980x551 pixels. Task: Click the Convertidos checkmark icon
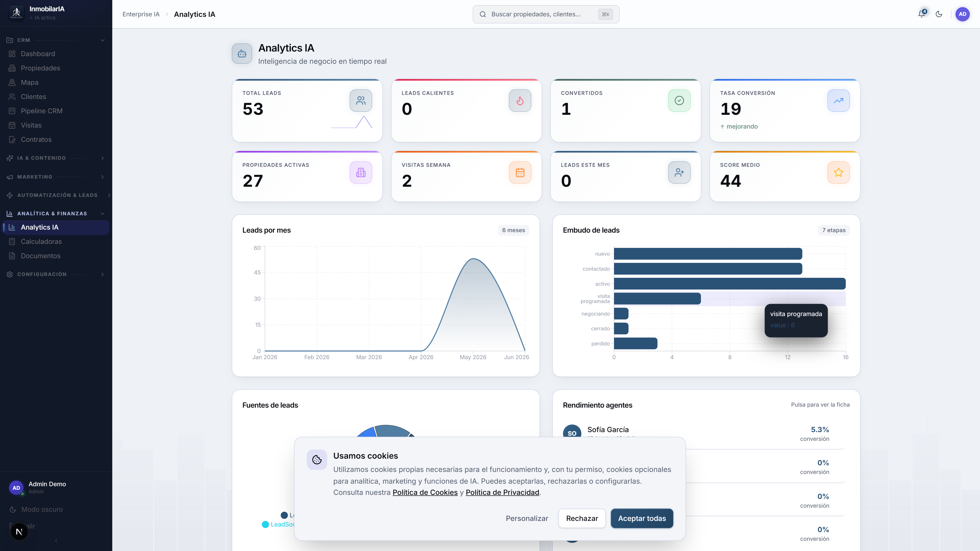[679, 101]
